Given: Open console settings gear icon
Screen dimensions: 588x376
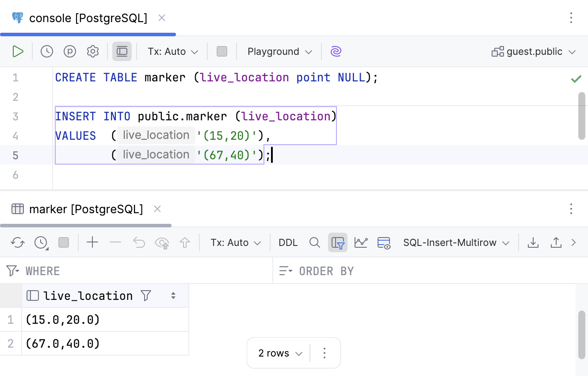Looking at the screenshot, I should [x=93, y=51].
